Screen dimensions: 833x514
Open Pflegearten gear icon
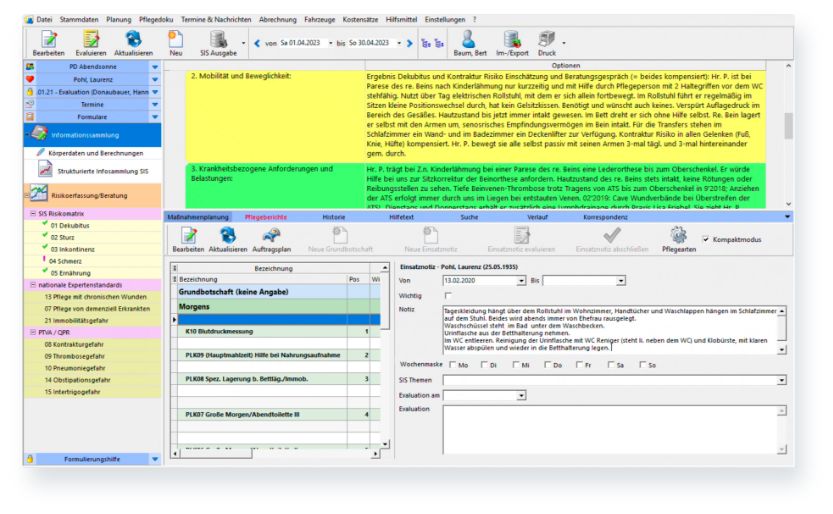(678, 237)
